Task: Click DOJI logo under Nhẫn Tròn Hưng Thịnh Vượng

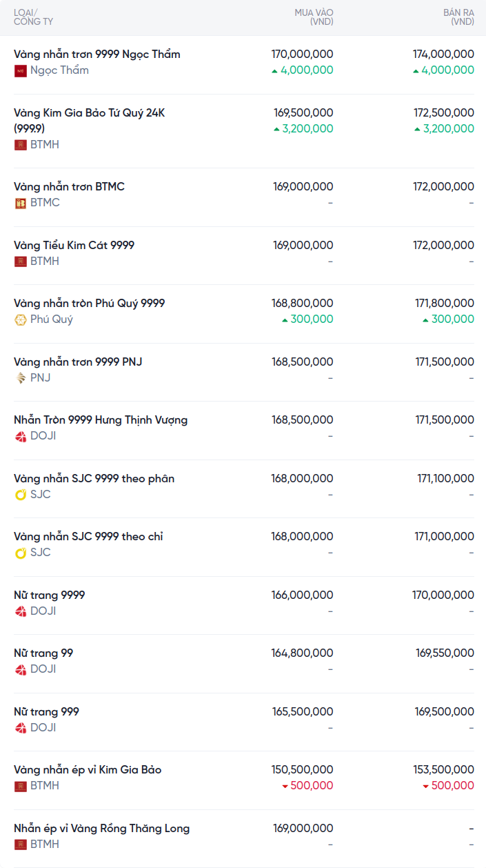Action: click(21, 436)
